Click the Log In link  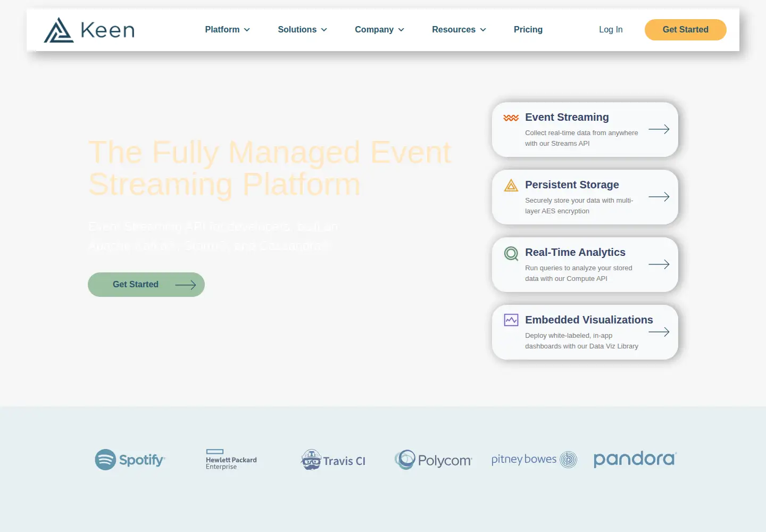tap(611, 30)
